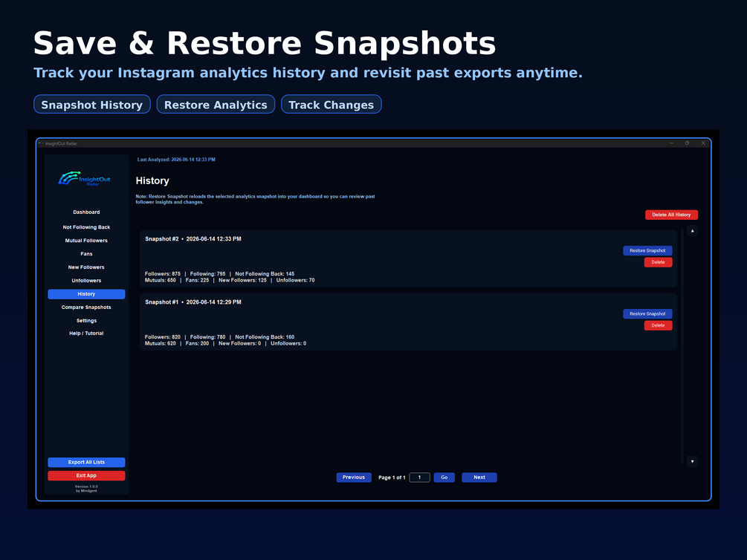Close the InsightOut Radar window
747x560 pixels.
pos(703,143)
